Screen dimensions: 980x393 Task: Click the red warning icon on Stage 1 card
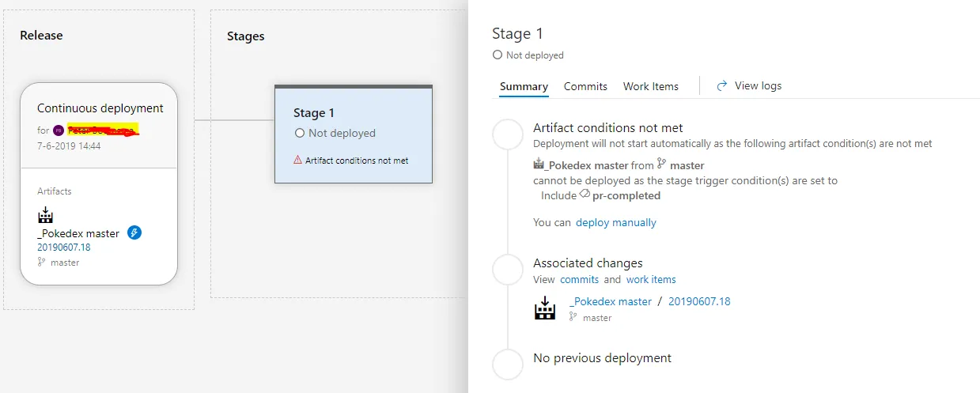coord(298,160)
